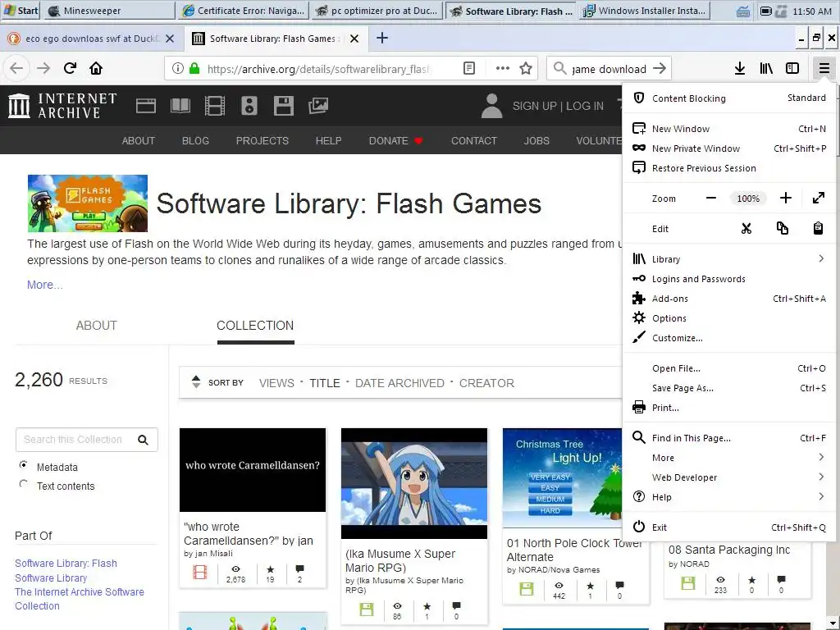The height and width of the screenshot is (630, 840).
Task: Expand the More submenu
Action: [x=728, y=458]
